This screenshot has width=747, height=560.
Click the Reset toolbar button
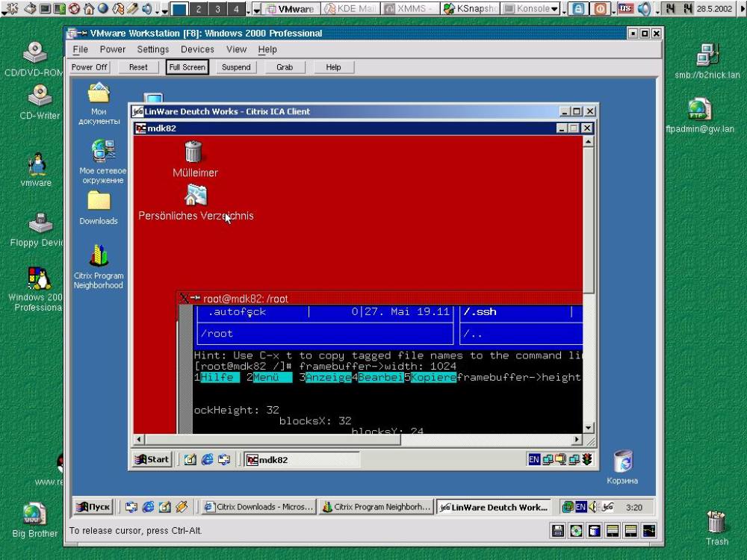pyautogui.click(x=138, y=67)
